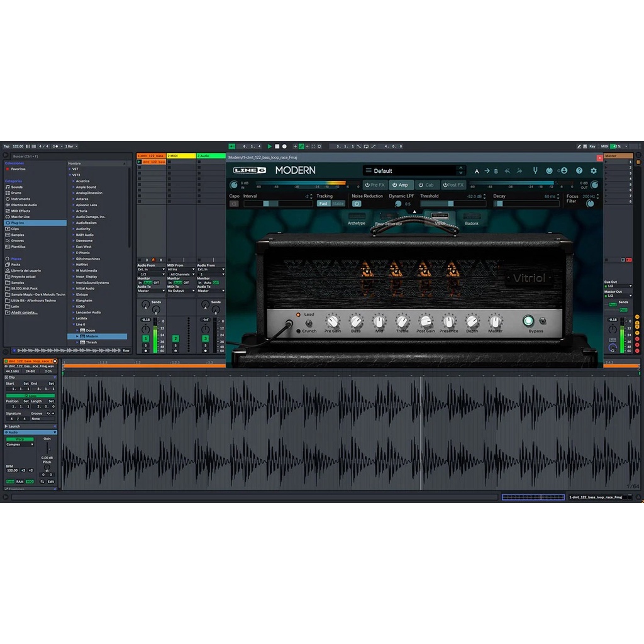The height and width of the screenshot is (644, 644).
Task: Launch the dmt_122_bass clip
Action: coord(140,162)
